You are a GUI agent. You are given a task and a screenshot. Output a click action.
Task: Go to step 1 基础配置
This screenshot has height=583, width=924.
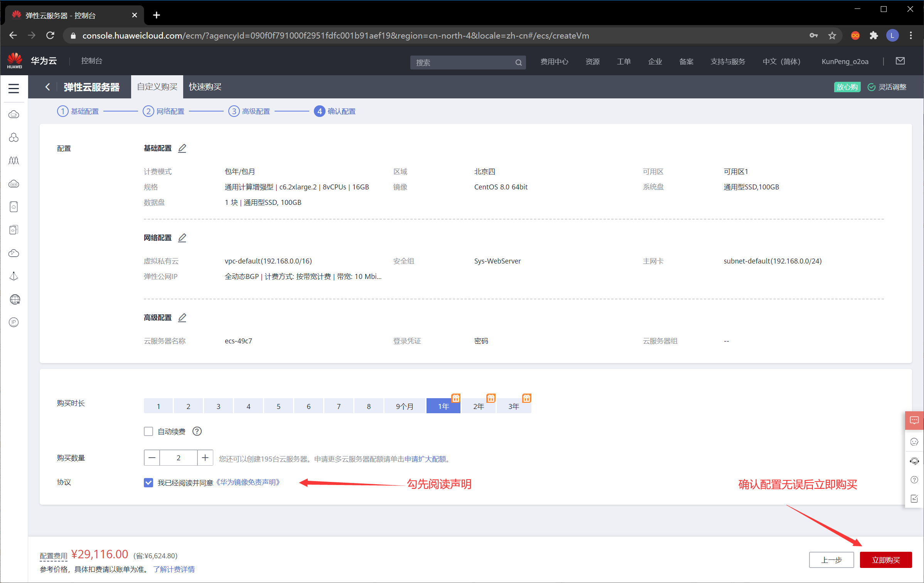[78, 111]
